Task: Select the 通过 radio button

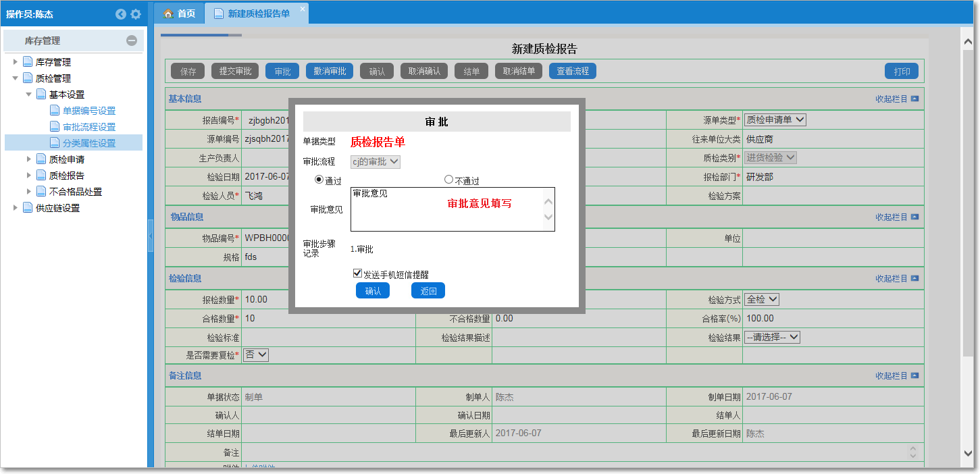Action: [319, 180]
